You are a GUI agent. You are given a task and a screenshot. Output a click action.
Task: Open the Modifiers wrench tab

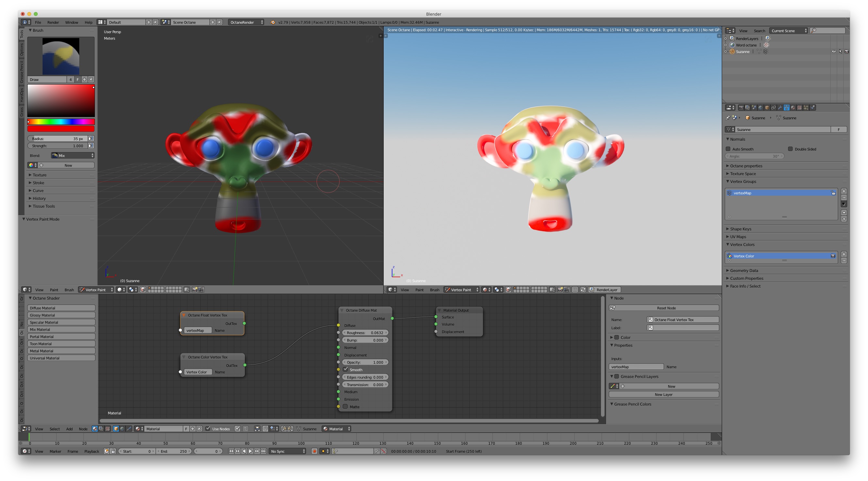(x=780, y=108)
